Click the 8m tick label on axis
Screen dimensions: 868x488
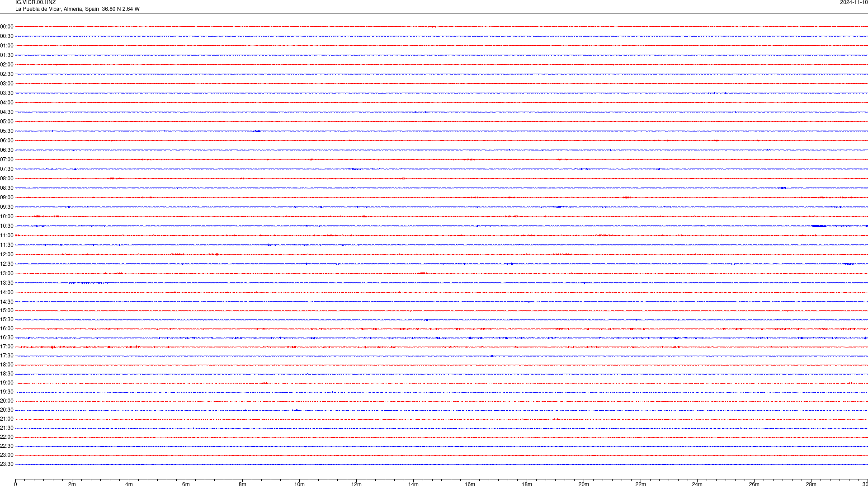coord(243,484)
